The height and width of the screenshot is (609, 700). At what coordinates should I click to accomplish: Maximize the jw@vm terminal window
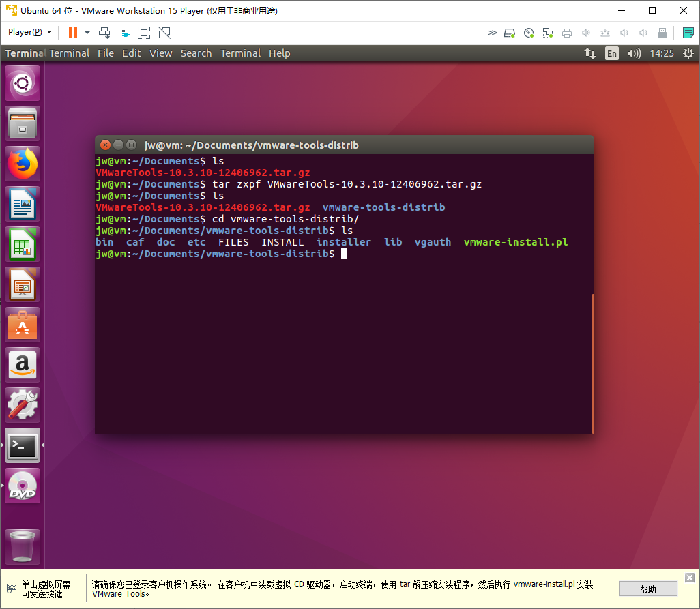[x=131, y=145]
